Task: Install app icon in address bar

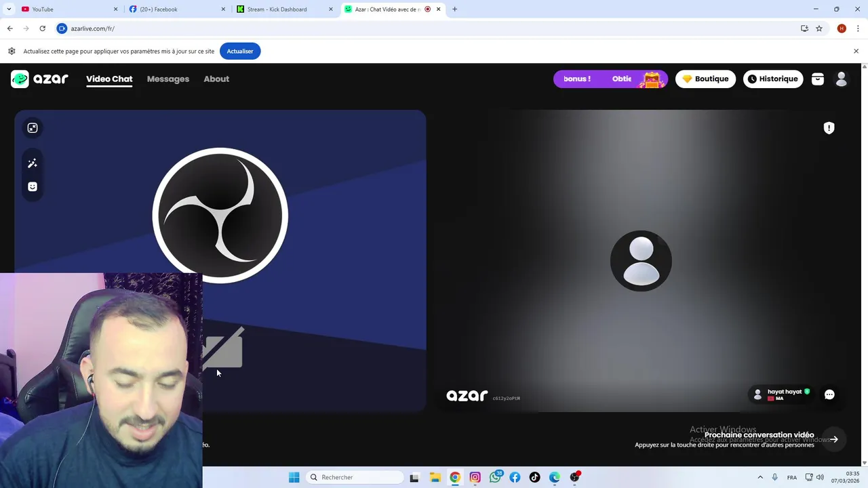Action: pyautogui.click(x=804, y=28)
